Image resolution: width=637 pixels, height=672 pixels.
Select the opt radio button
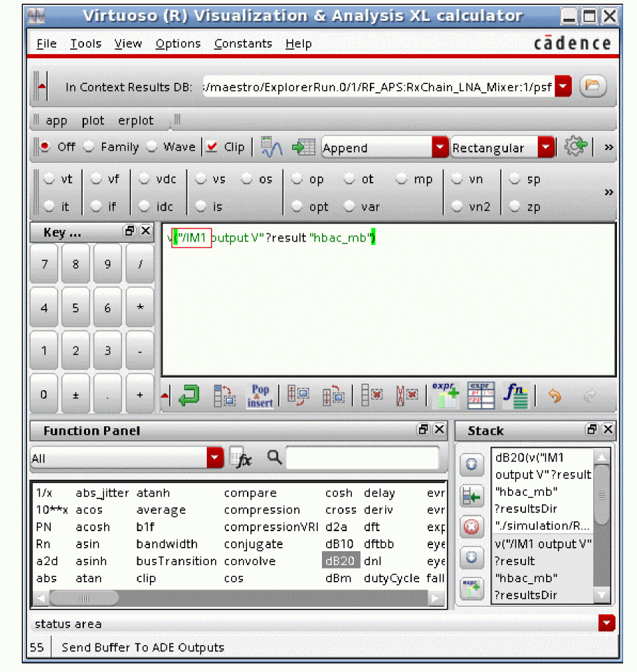point(297,206)
